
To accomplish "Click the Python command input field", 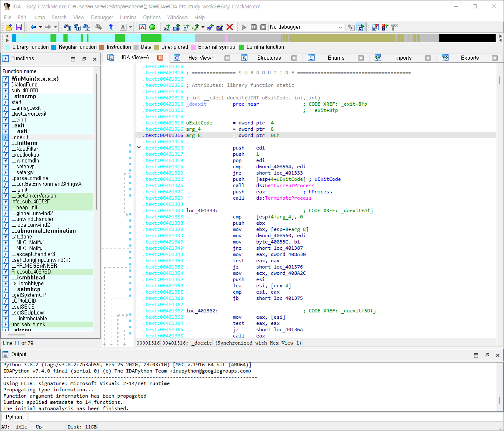I will [x=265, y=417].
